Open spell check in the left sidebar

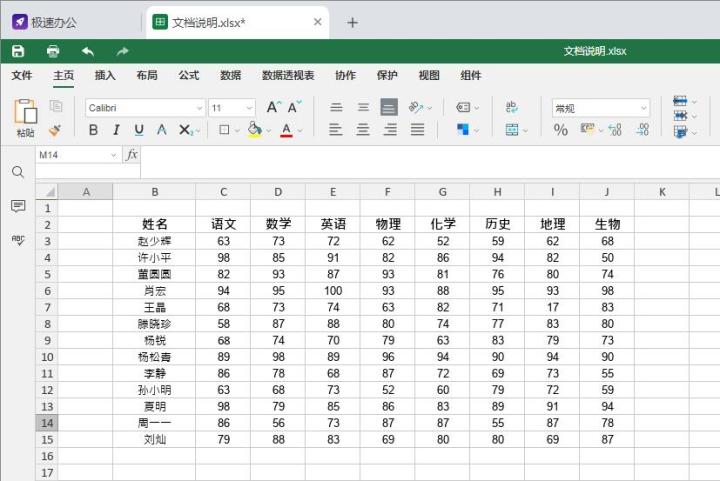[18, 240]
